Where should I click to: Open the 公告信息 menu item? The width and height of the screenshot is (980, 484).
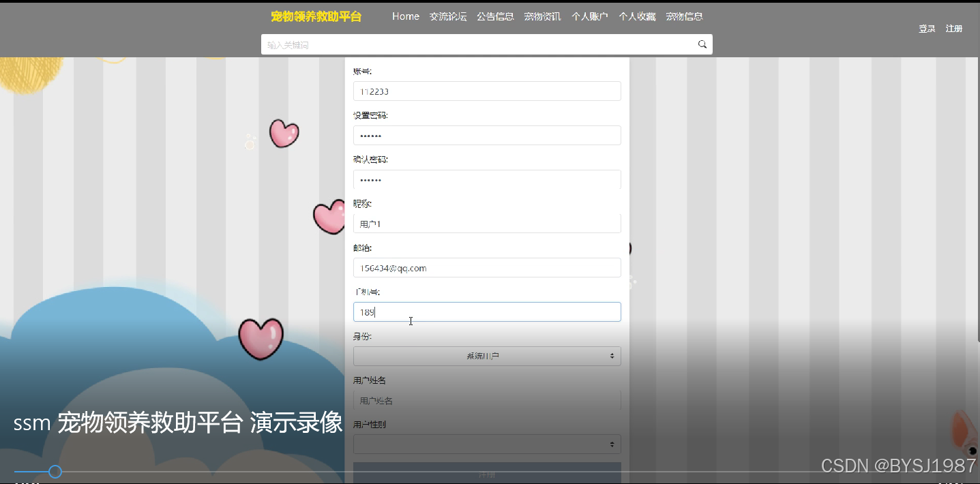pos(495,16)
